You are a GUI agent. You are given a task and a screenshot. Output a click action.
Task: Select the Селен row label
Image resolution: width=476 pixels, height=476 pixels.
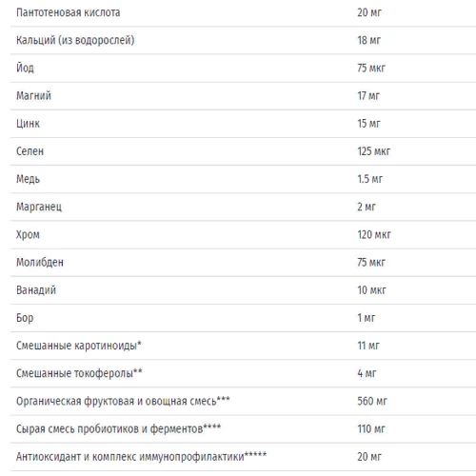point(30,151)
